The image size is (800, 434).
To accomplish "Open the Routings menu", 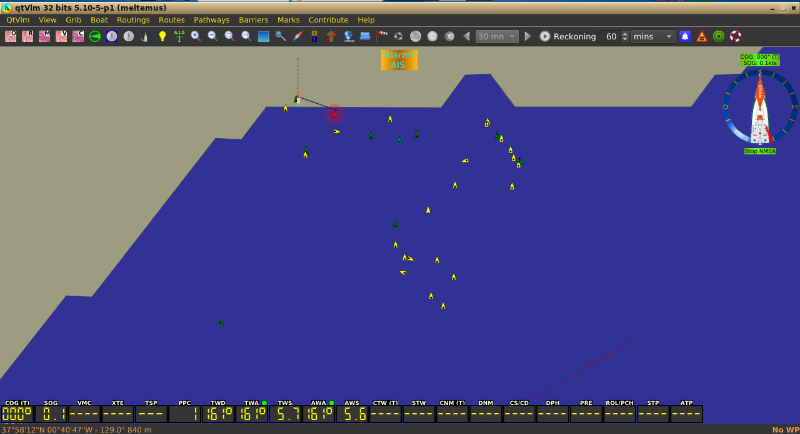I will point(133,20).
